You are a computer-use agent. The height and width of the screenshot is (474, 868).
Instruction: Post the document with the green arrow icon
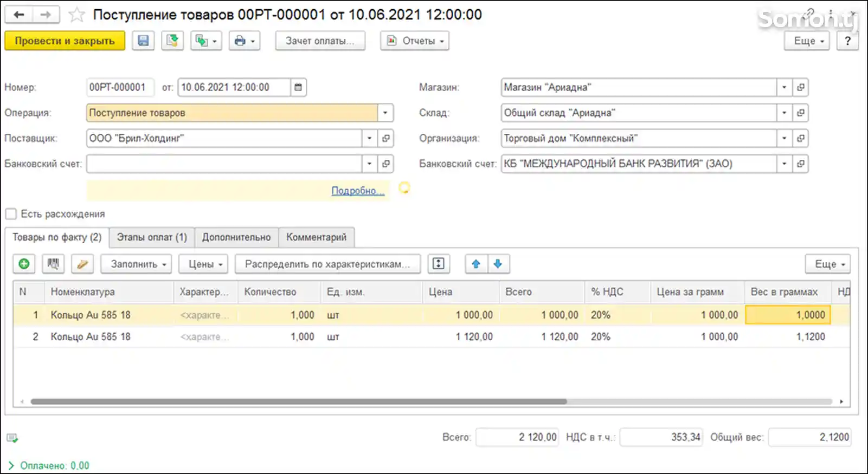click(x=172, y=41)
